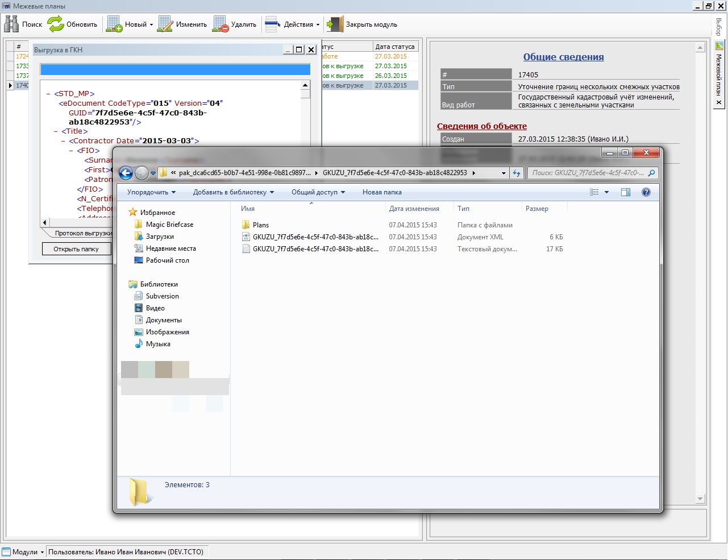Switch to the Протокол выгрузки tab
Viewport: 728px width, 560px height.
coord(83,233)
